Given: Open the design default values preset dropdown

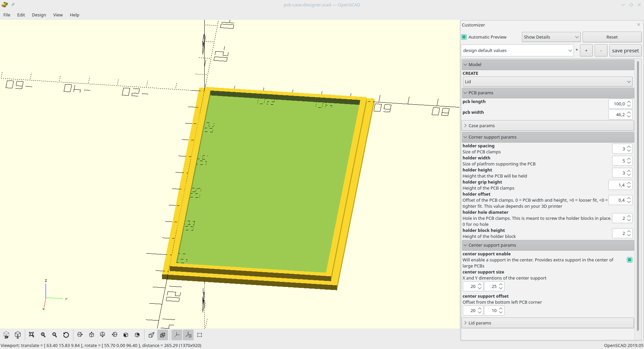Looking at the screenshot, I should click(518, 50).
